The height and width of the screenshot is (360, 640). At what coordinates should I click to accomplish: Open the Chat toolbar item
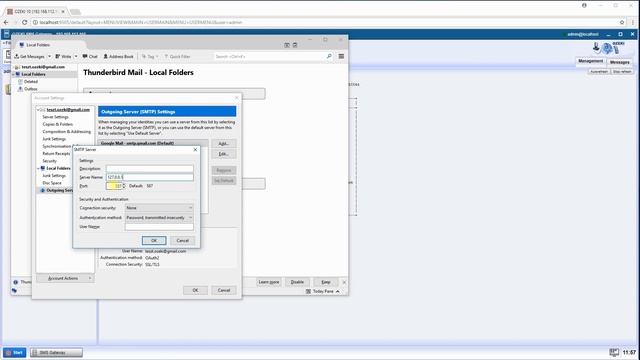pos(90,56)
